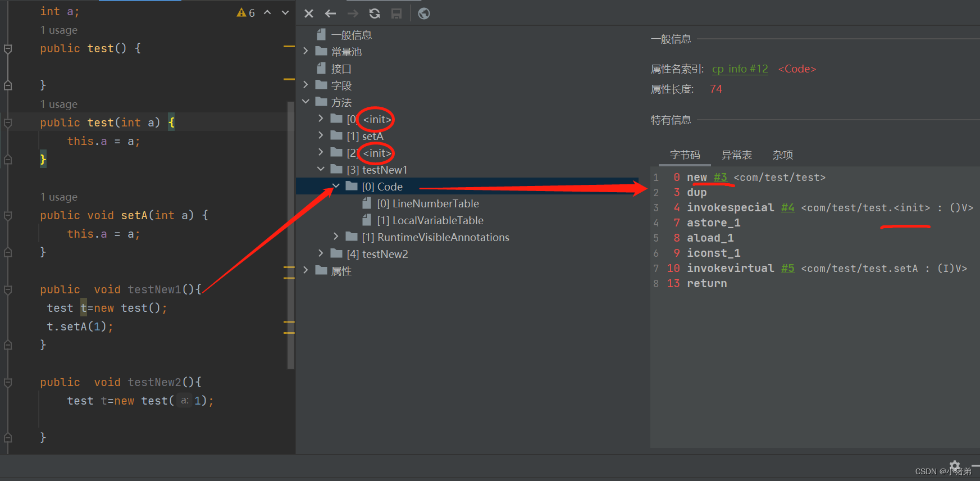This screenshot has width=980, height=481.
Task: Follow the #4 link on invokespecial
Action: (x=788, y=208)
